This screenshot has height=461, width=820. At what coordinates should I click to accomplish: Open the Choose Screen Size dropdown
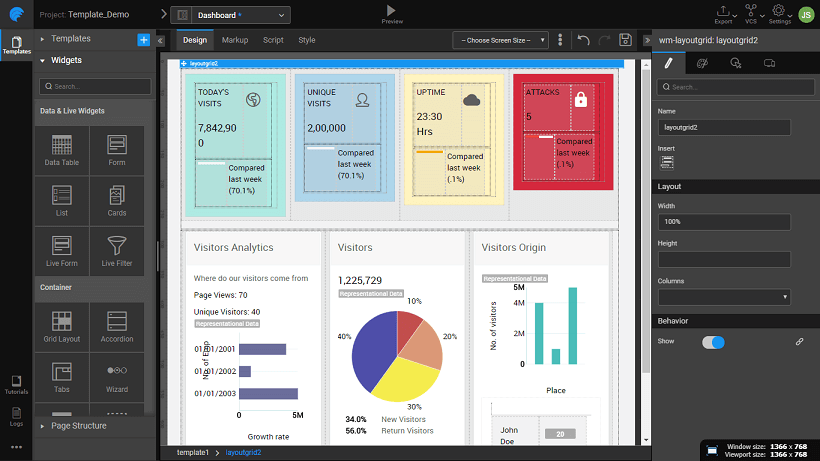tap(500, 40)
